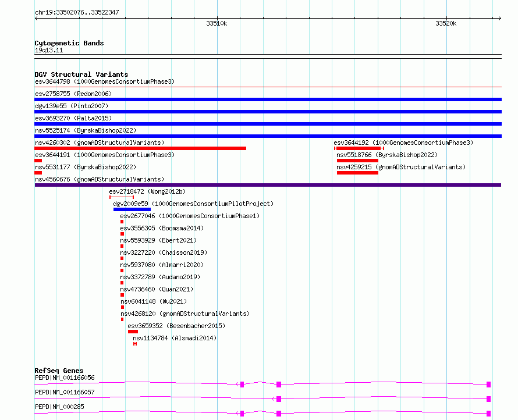Open the PEPD|NM_001166056 transcript label
518x420 pixels.
[65, 378]
